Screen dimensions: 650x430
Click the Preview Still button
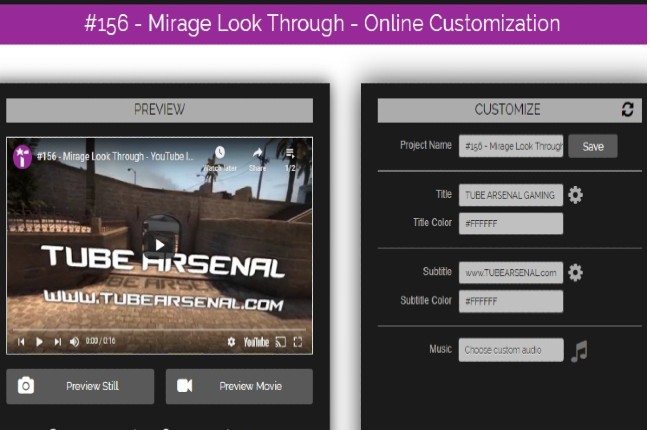pyautogui.click(x=80, y=386)
